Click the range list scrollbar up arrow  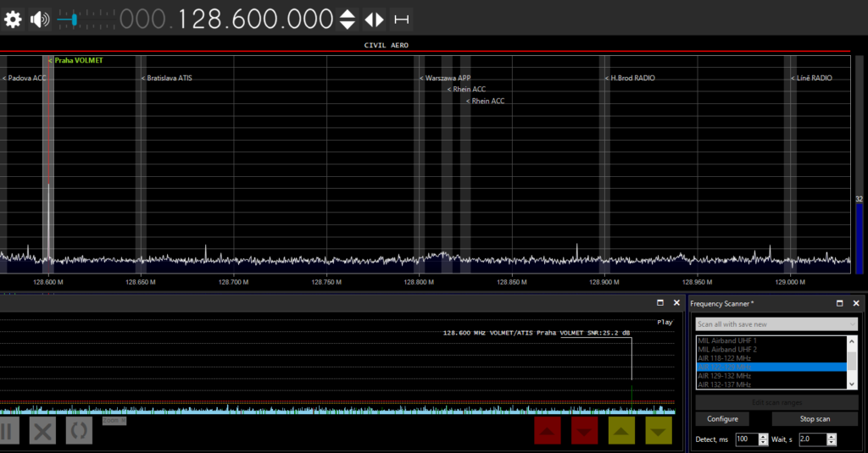click(x=852, y=341)
